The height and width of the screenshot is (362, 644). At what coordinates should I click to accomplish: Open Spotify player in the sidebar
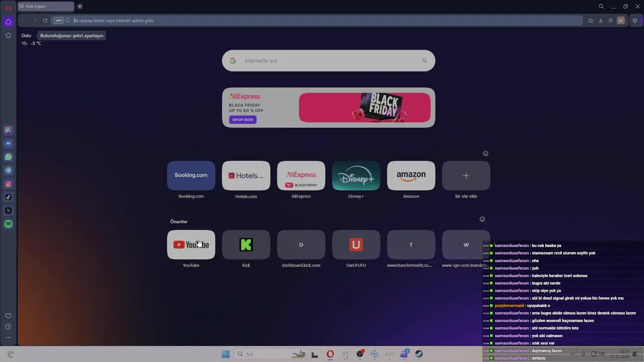(8, 224)
